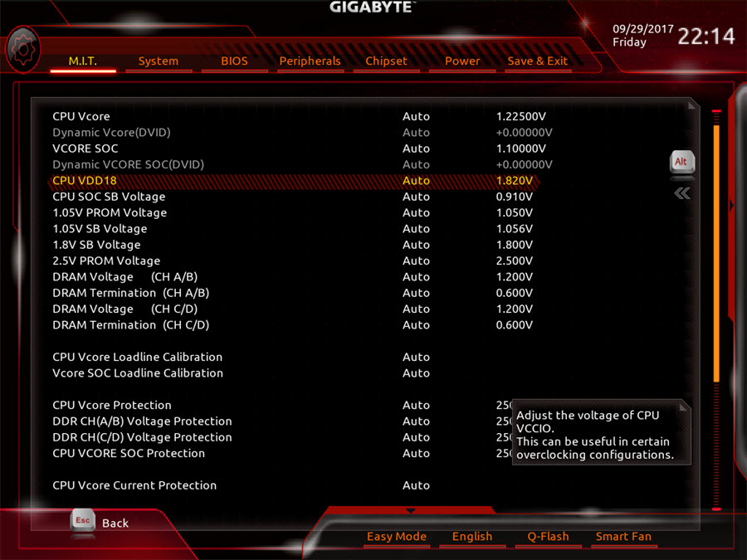Select the Save & Exit tab
The width and height of the screenshot is (747, 560).
537,61
